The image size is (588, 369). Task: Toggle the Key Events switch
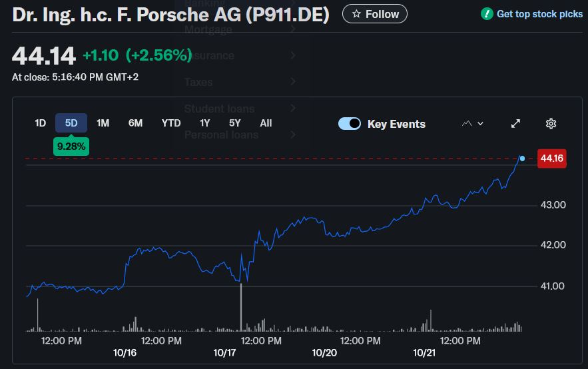(350, 124)
